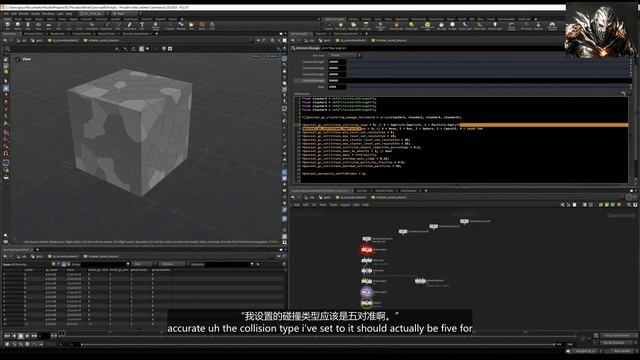640x360 pixels.
Task: Click the spreadsheet Group filter field
Action: click(x=104, y=264)
